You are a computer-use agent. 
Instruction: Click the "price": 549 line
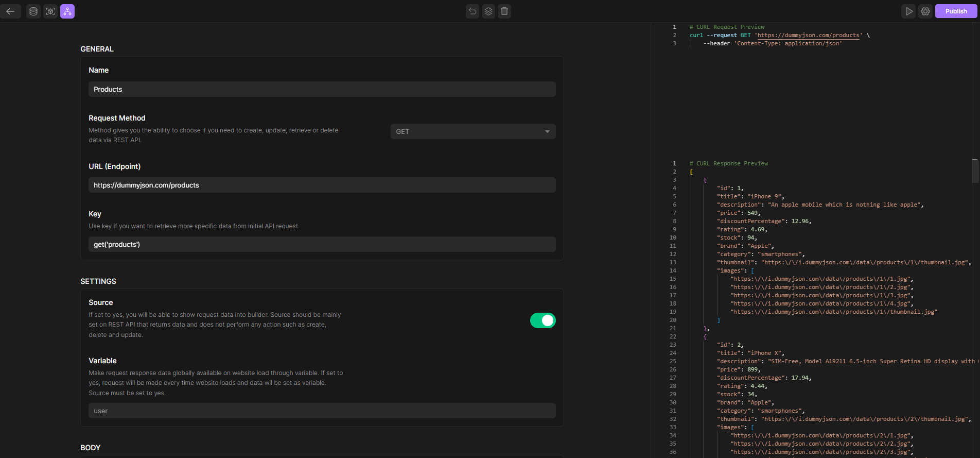point(739,213)
